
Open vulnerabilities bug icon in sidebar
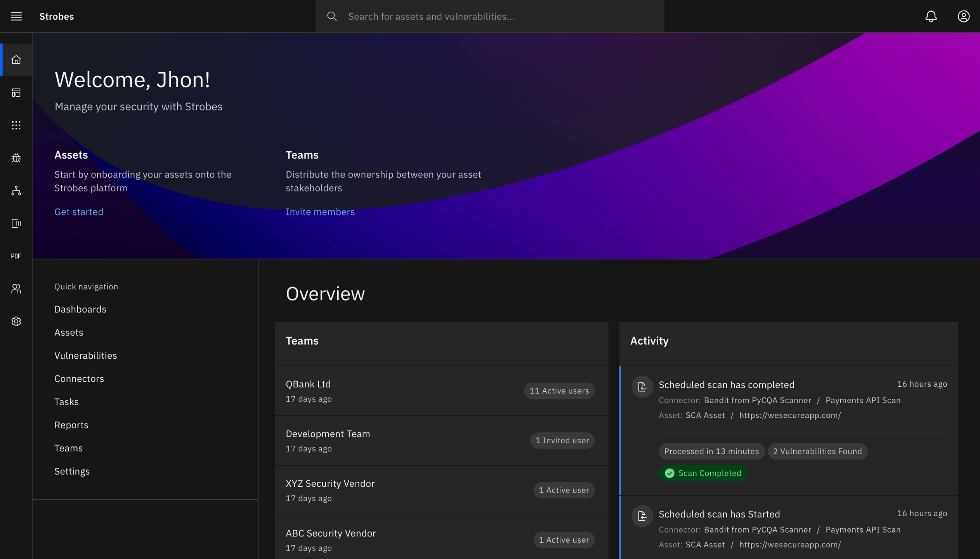(16, 158)
